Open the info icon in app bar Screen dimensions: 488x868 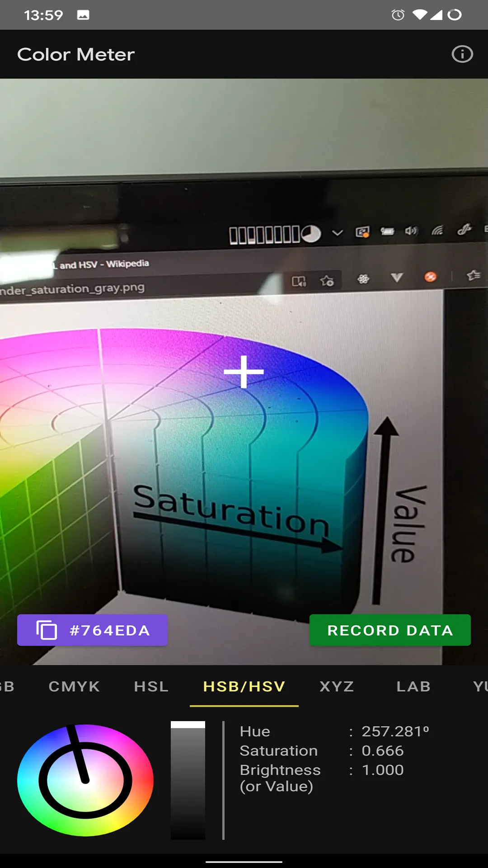pyautogui.click(x=462, y=54)
